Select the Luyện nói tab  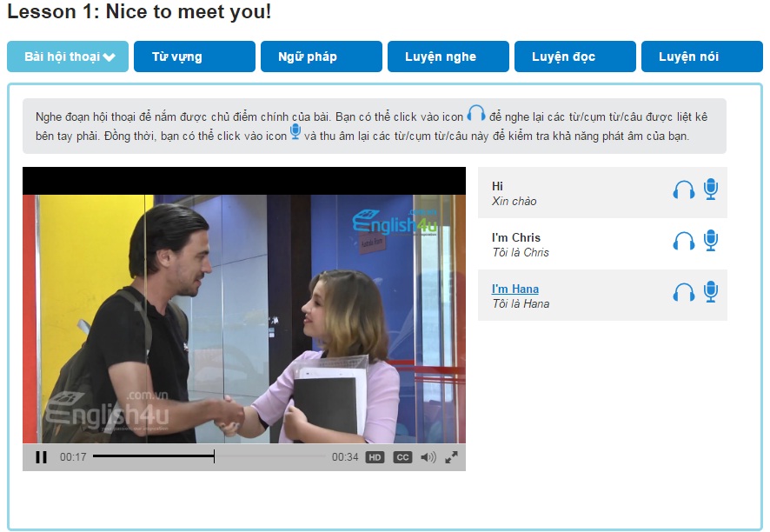[x=701, y=57]
